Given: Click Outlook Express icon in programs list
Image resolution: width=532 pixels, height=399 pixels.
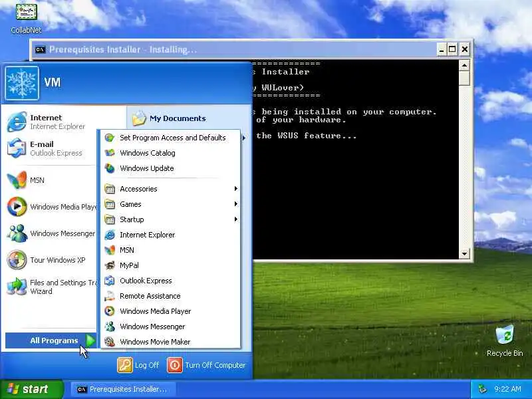Looking at the screenshot, I should 110,281.
